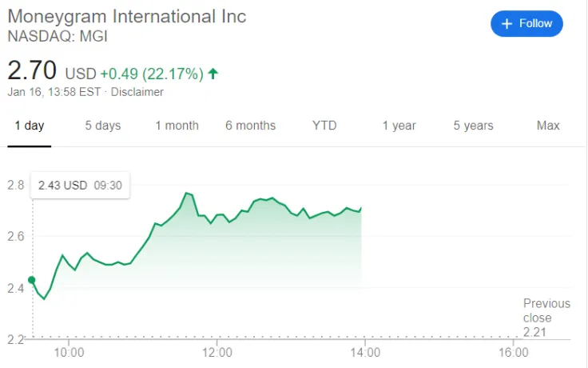The width and height of the screenshot is (588, 368).
Task: Click the 2.43 USD price tooltip
Action: [80, 185]
